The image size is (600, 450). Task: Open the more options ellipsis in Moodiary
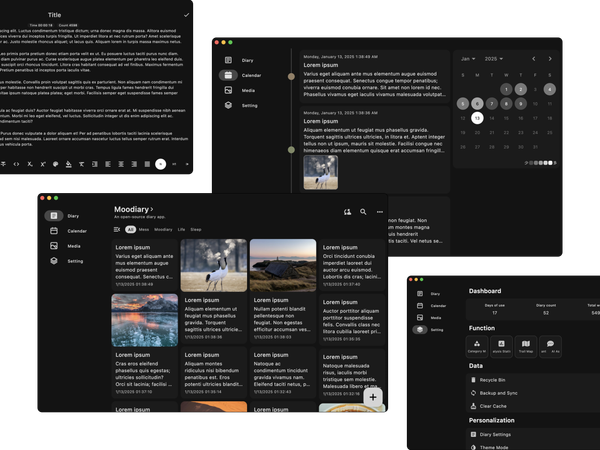(x=380, y=212)
